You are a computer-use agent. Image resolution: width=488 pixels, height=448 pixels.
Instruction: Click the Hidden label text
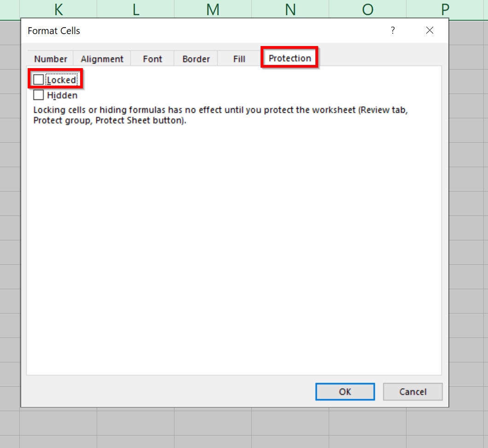62,95
